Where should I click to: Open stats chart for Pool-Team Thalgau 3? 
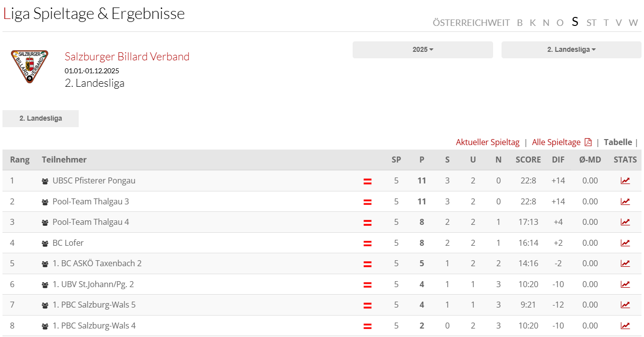pyautogui.click(x=625, y=202)
